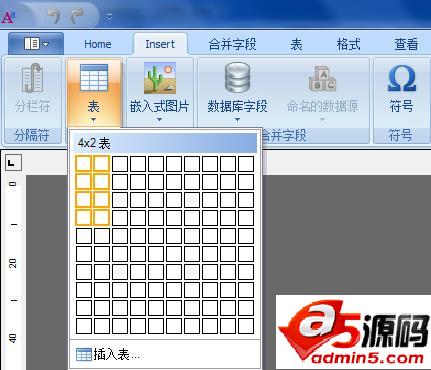
Task: Collapse the 表 button dropdown arrow
Action: (93, 120)
